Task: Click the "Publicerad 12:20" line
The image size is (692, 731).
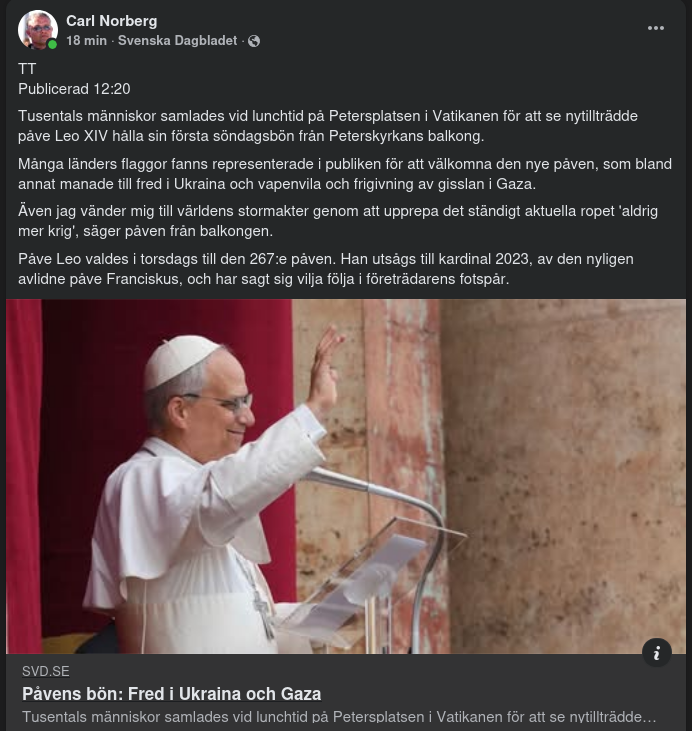Action: [74, 89]
